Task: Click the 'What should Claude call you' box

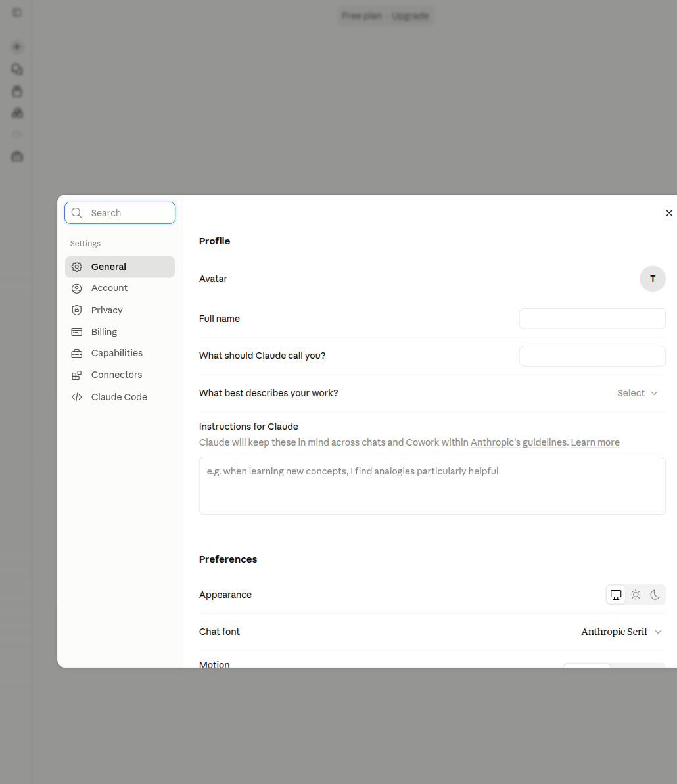Action: [592, 356]
